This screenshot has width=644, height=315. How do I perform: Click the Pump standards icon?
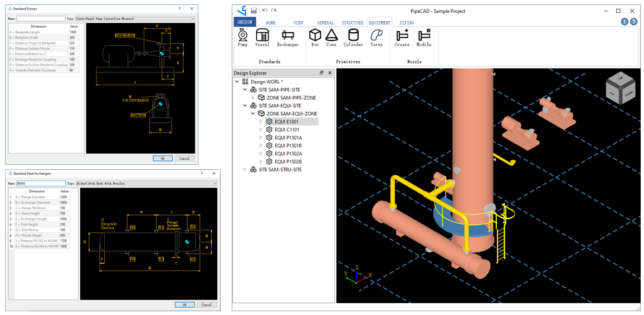click(x=242, y=37)
